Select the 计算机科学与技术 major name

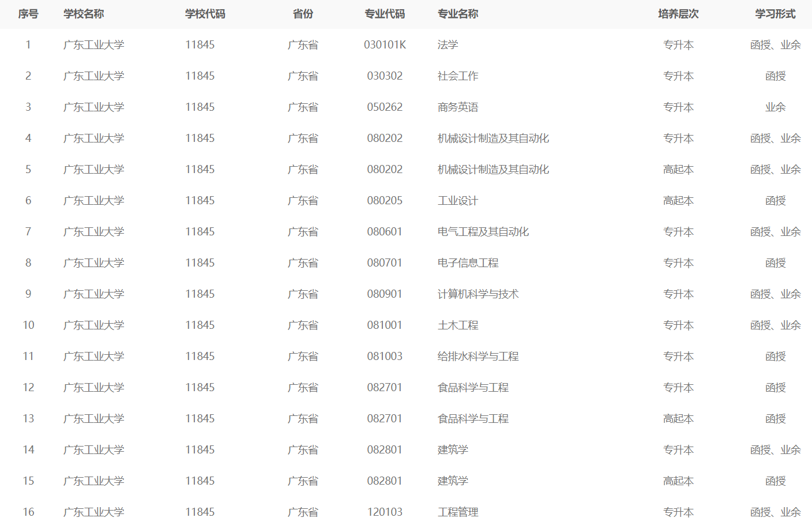coord(478,294)
